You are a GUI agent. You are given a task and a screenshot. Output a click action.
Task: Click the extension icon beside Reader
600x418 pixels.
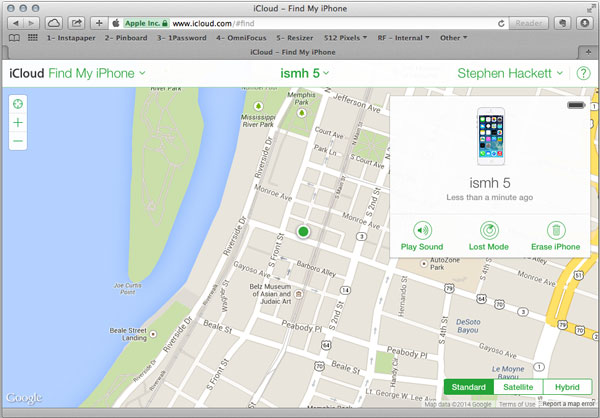(x=562, y=23)
